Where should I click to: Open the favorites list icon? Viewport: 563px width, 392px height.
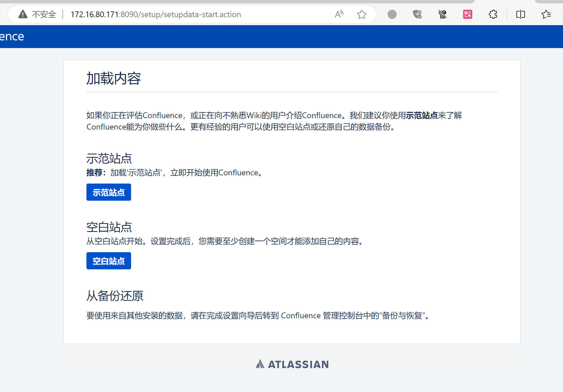pos(546,14)
